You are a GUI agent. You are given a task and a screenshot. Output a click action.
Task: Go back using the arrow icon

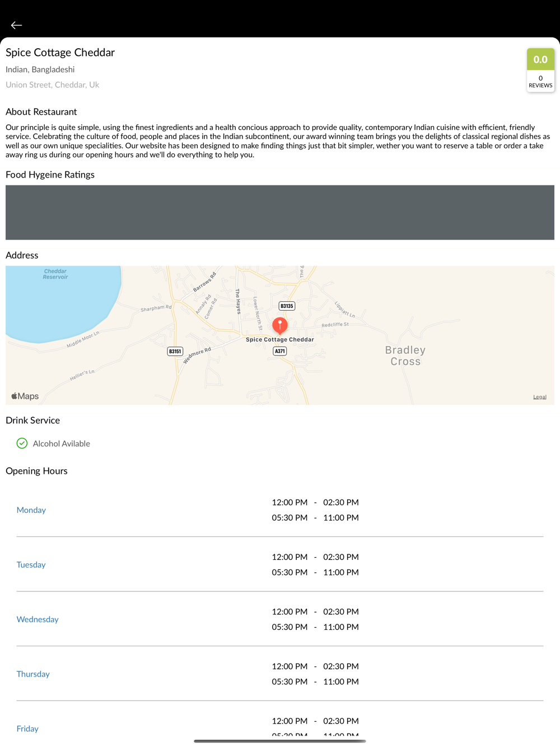pyautogui.click(x=16, y=25)
